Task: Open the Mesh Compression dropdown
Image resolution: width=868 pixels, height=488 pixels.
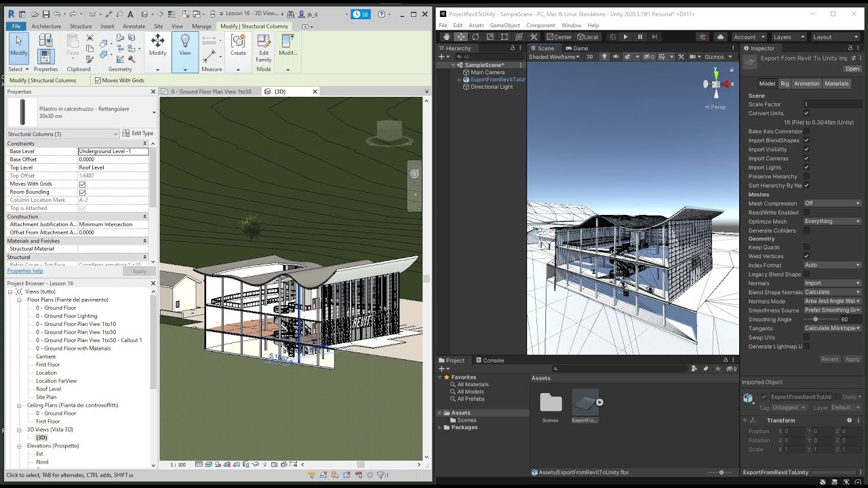Action: pyautogui.click(x=832, y=203)
